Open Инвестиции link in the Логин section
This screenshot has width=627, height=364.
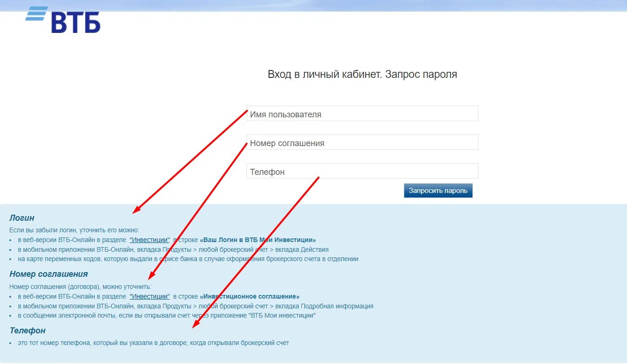click(x=149, y=240)
